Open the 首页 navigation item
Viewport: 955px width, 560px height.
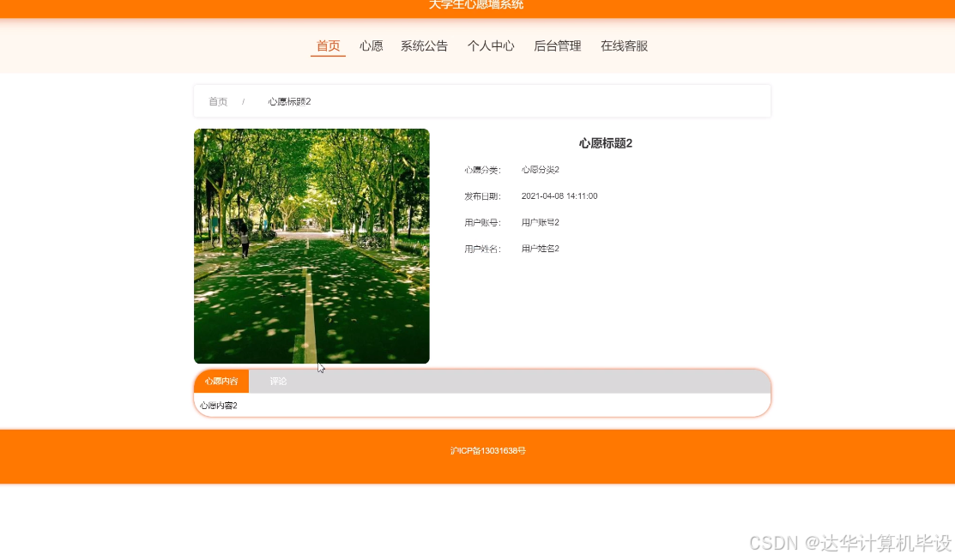point(329,46)
